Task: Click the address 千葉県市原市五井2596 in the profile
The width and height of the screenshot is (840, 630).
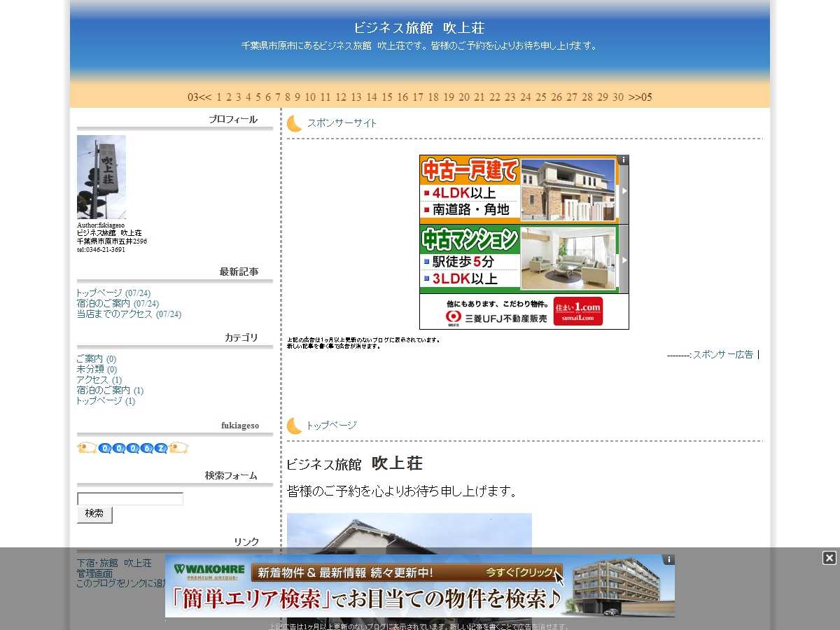Action: pos(112,241)
